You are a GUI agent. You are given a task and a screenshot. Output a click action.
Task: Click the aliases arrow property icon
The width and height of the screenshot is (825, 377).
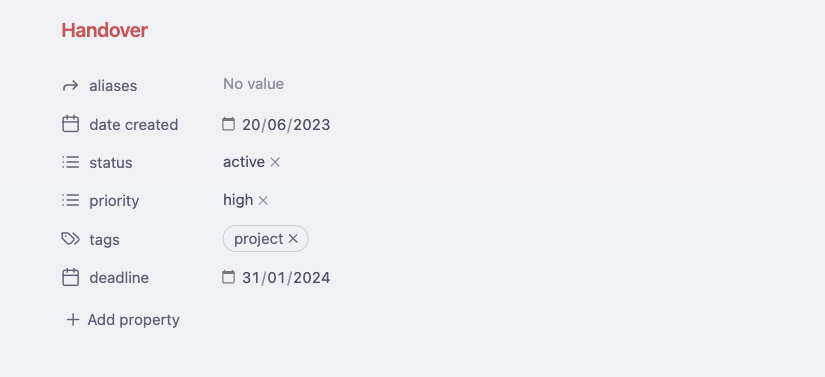[71, 86]
